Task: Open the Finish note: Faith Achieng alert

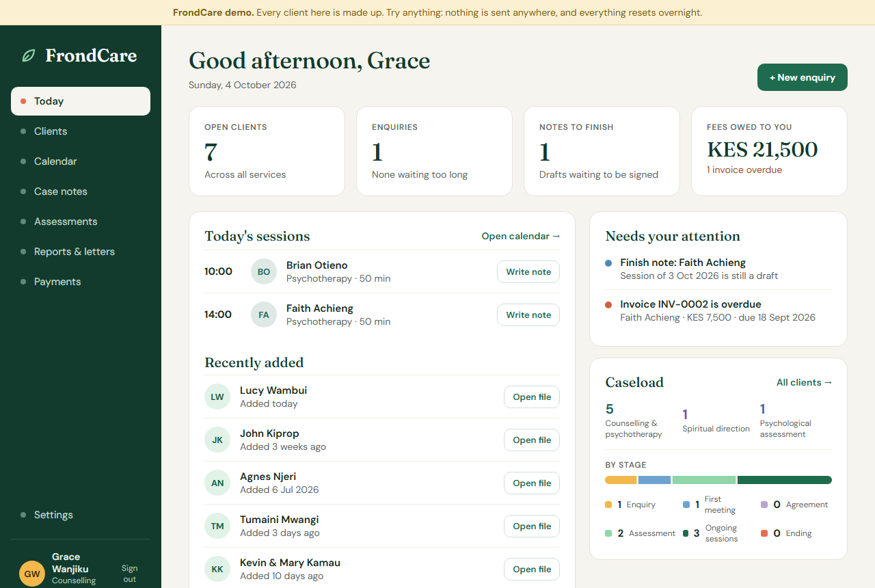Action: click(x=718, y=269)
